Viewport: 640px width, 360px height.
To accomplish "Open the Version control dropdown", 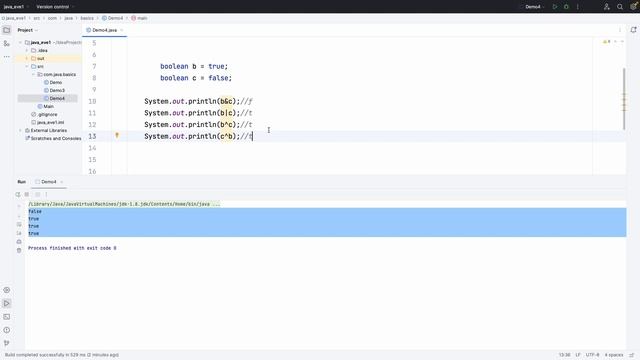I will [55, 7].
